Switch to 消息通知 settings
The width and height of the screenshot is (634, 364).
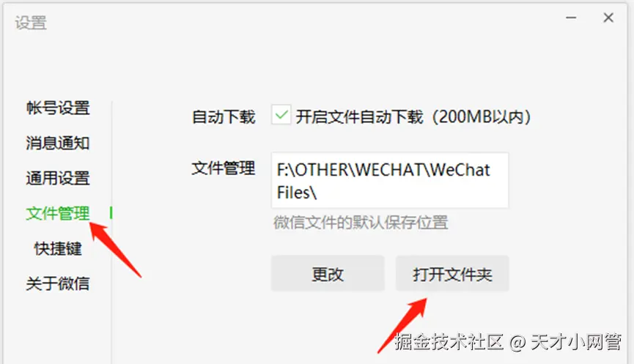coord(58,143)
